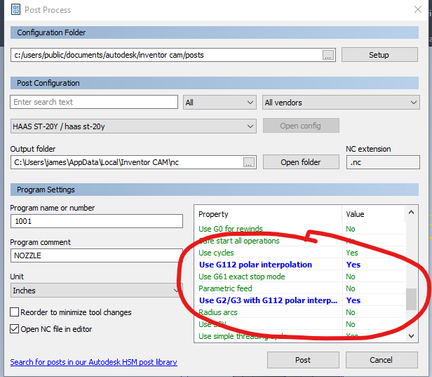The width and height of the screenshot is (432, 377).
Task: Open the All category filter dropdown
Action: pyautogui.click(x=220, y=102)
